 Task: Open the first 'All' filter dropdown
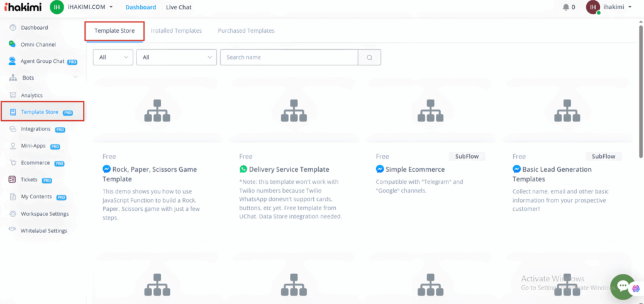tap(113, 57)
